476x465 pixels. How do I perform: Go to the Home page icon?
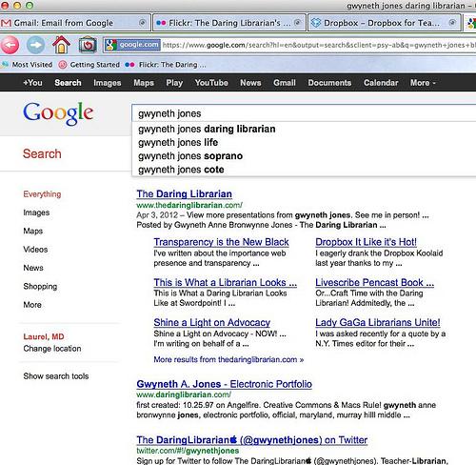pyautogui.click(x=61, y=45)
